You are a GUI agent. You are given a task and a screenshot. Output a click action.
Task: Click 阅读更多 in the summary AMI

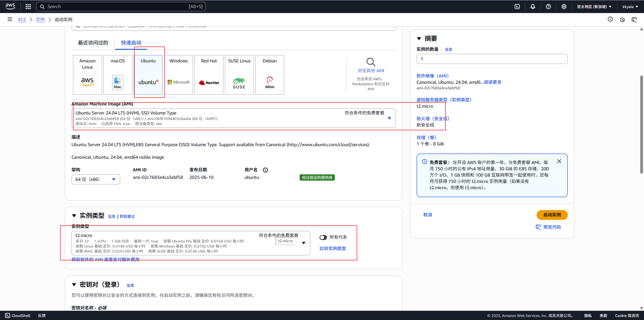click(493, 82)
